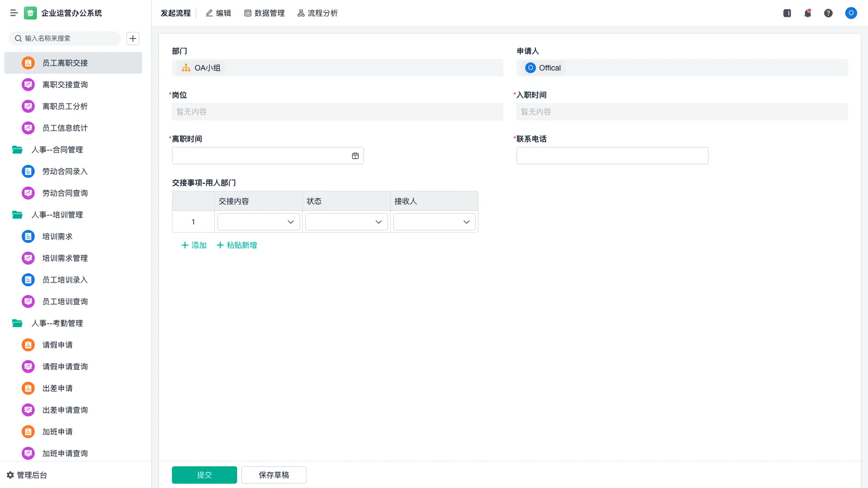This screenshot has height=488, width=868.
Task: Click the green 提交 button
Action: (x=205, y=475)
